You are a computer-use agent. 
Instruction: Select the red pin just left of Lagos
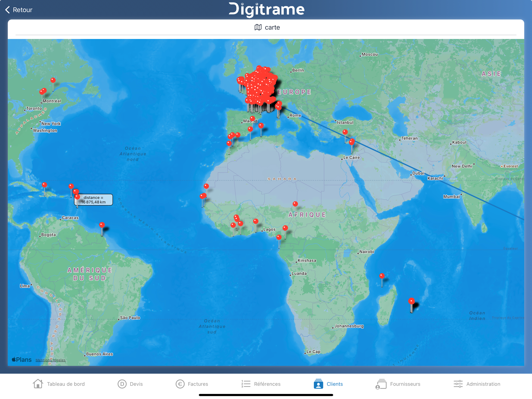tap(256, 221)
